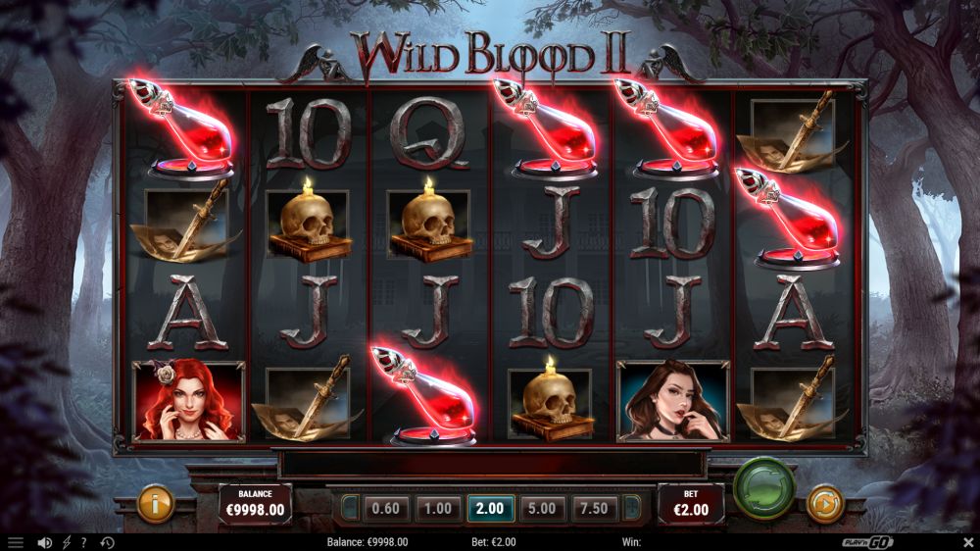Open the gold info paytable button
Viewport: 980px width, 551px height.
click(155, 503)
